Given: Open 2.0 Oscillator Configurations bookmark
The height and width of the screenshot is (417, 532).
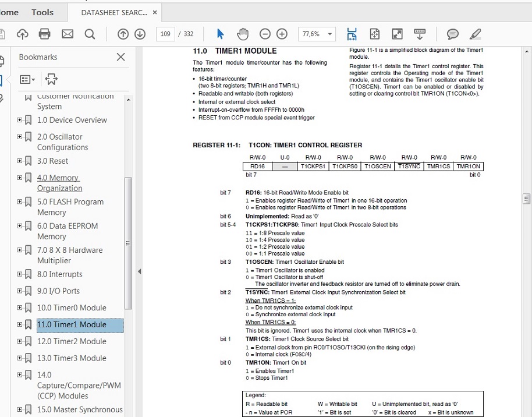Looking at the screenshot, I should tap(62, 142).
